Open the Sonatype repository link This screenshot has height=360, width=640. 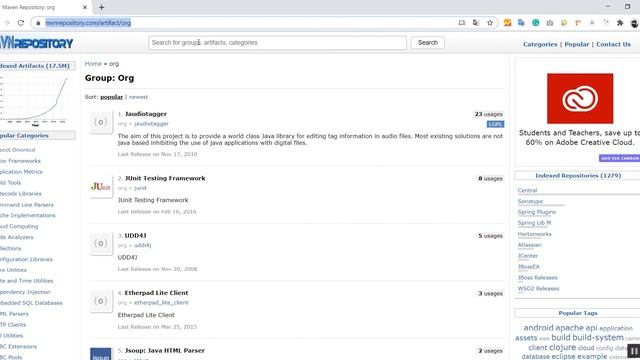(530, 201)
